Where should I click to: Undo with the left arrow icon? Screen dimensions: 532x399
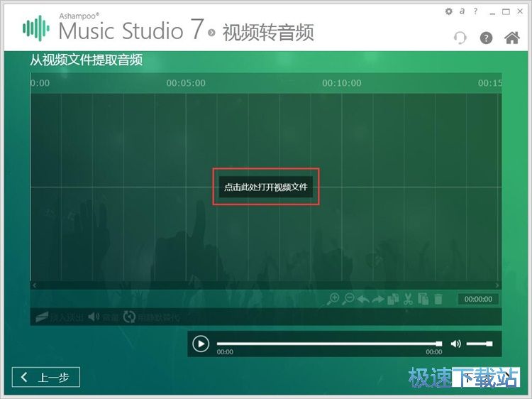(363, 299)
